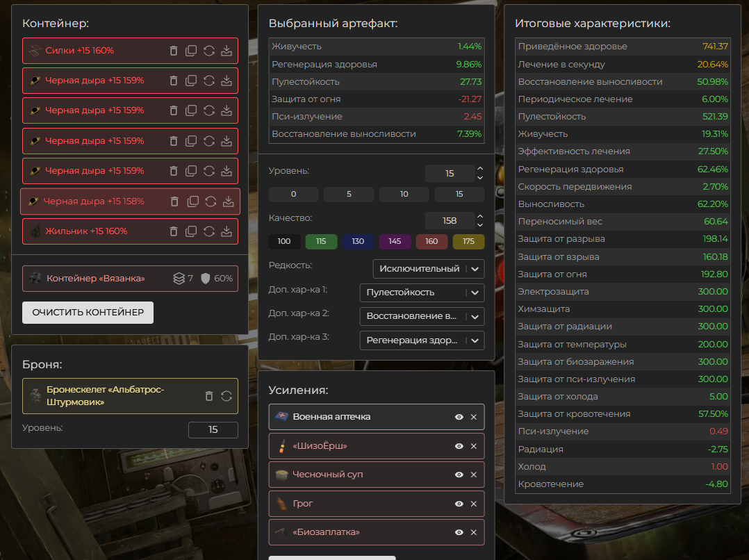Duplicate the Жильник +15 artifact
Image resolution: width=749 pixels, height=560 pixels.
tap(191, 231)
